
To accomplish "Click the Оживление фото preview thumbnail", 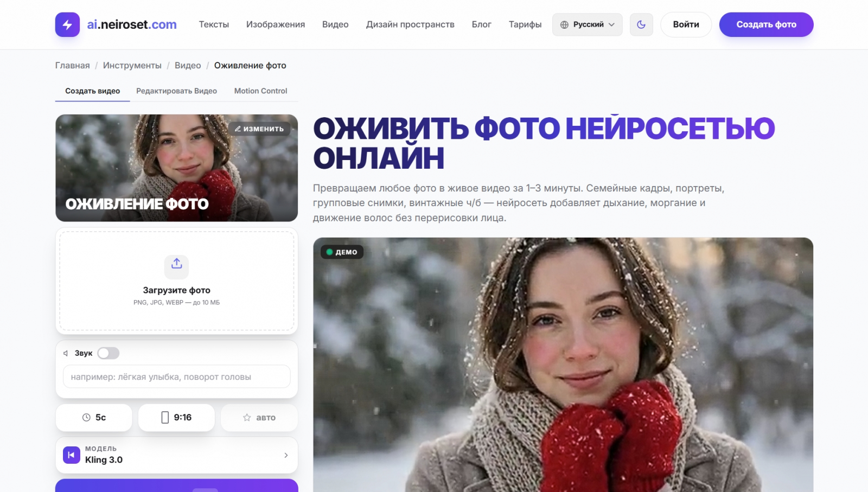I will (x=177, y=168).
